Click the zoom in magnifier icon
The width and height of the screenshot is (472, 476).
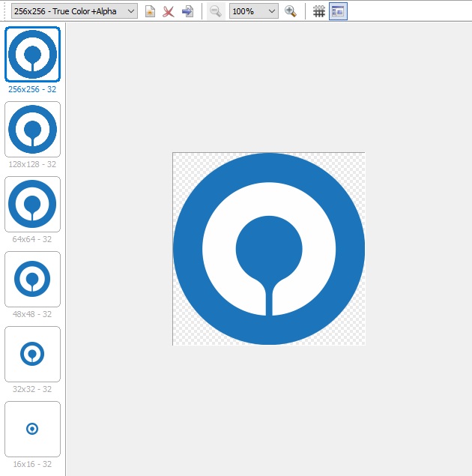tap(291, 11)
